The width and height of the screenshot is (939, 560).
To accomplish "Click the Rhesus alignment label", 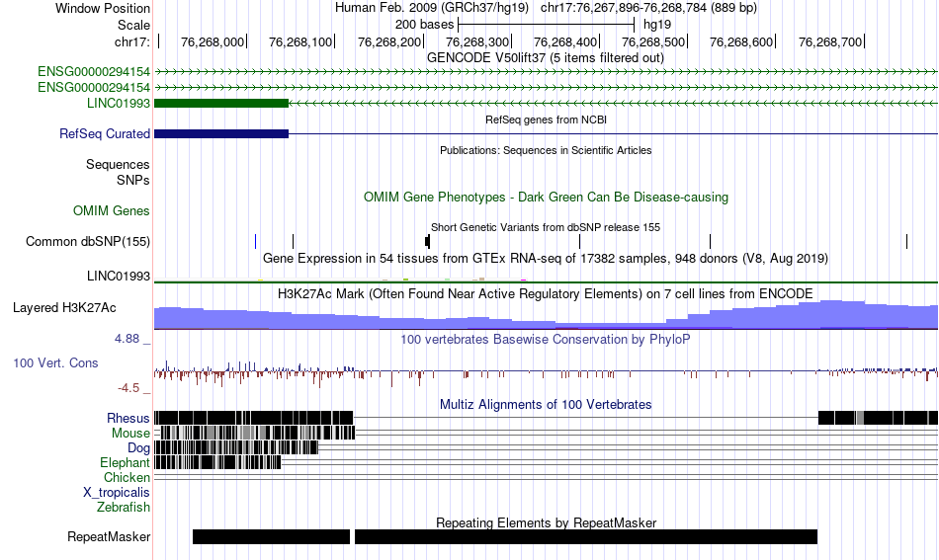I will click(x=128, y=418).
